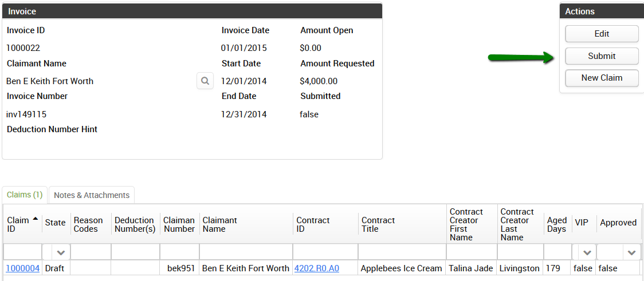Submit the invoice using Submit button
The image size is (644, 281).
click(602, 56)
